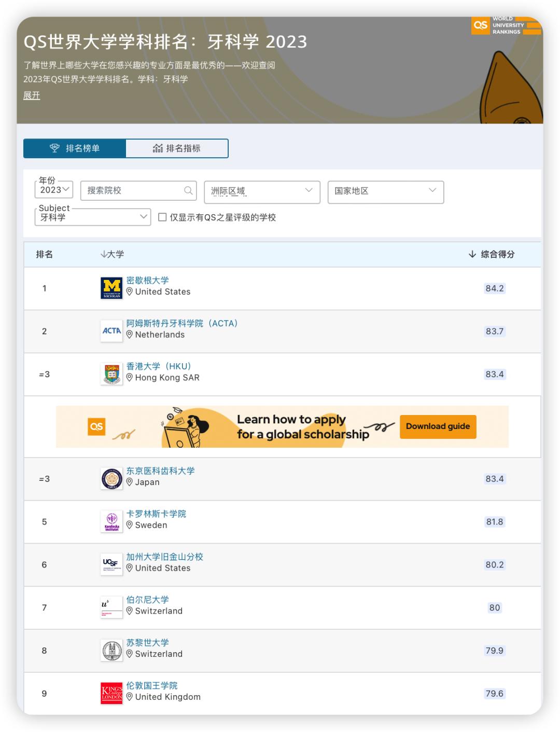Click the Tokyo Medical and Dental University seal
The width and height of the screenshot is (560, 732).
pos(111,478)
